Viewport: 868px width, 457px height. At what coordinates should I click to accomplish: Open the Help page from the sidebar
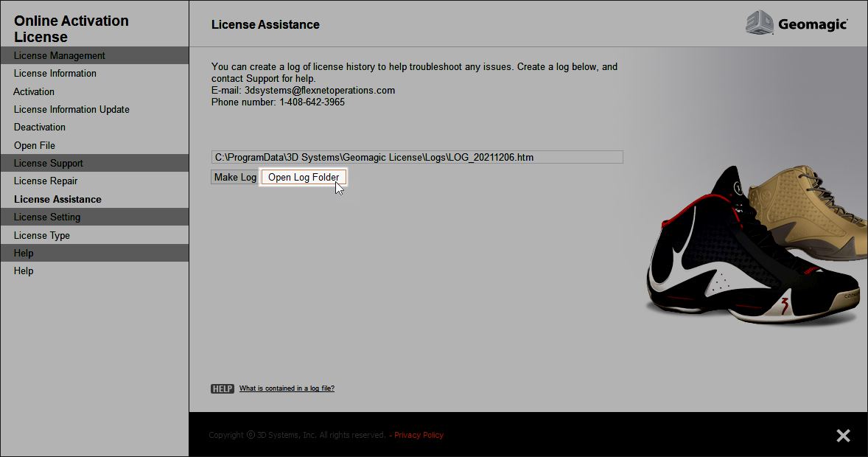pos(23,271)
